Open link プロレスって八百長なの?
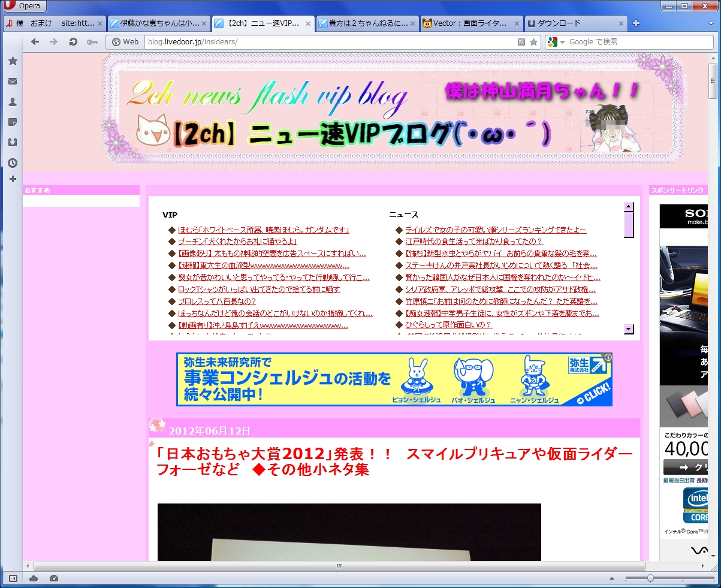The width and height of the screenshot is (721, 588). coord(216,301)
